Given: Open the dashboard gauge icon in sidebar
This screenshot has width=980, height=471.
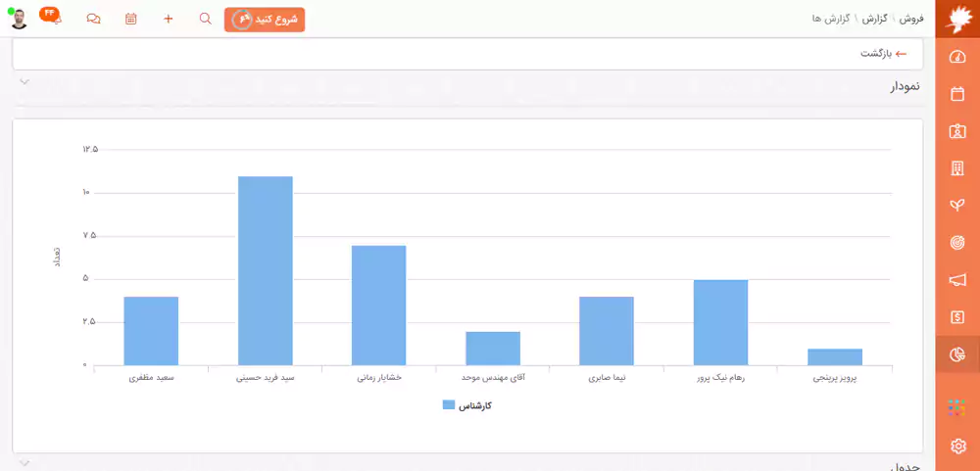Looking at the screenshot, I should (957, 57).
